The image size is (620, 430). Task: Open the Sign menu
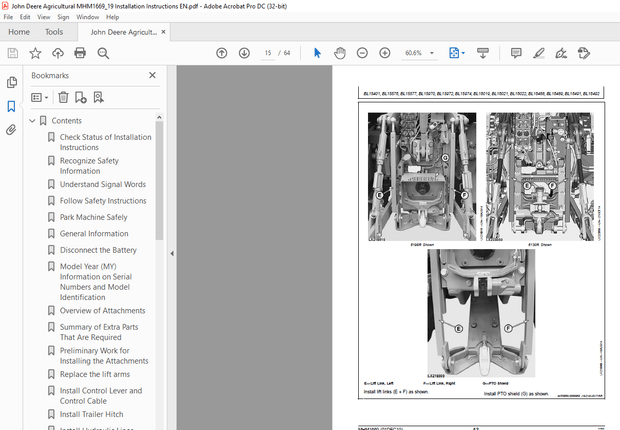63,17
